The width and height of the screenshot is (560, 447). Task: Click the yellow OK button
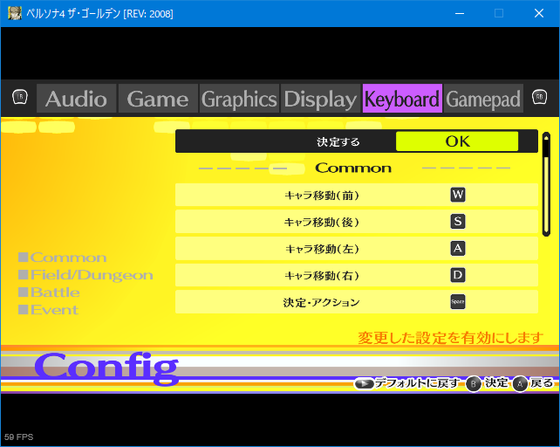[457, 141]
